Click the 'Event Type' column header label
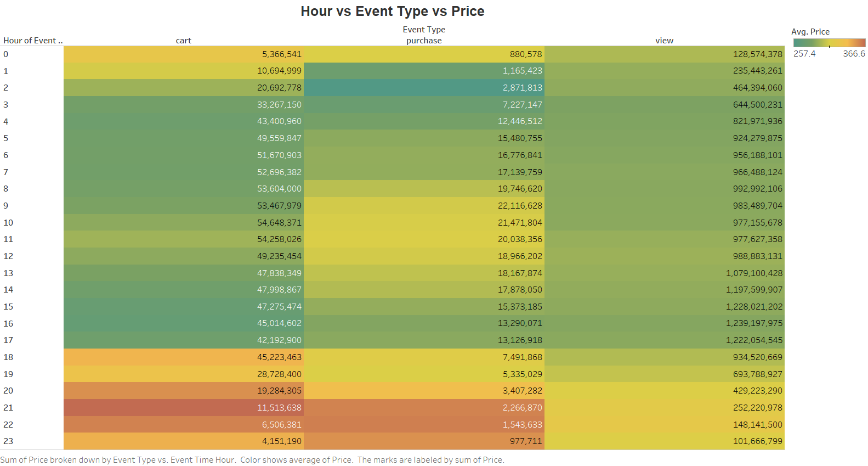 [x=424, y=30]
